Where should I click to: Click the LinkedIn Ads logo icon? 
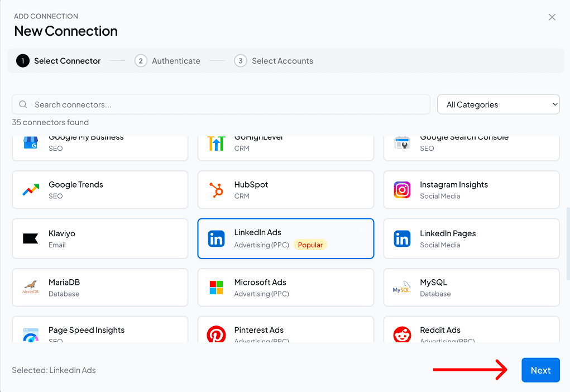(216, 238)
